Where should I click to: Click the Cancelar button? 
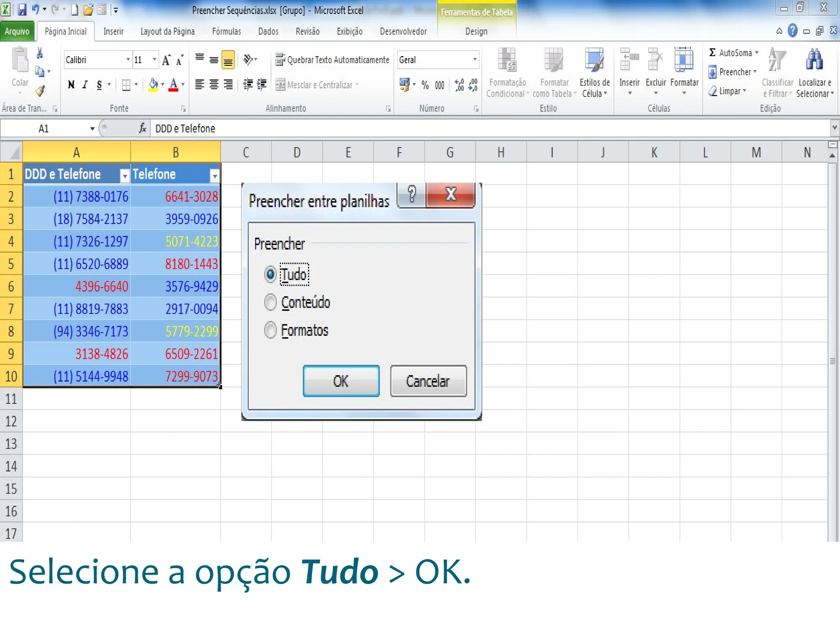click(428, 381)
